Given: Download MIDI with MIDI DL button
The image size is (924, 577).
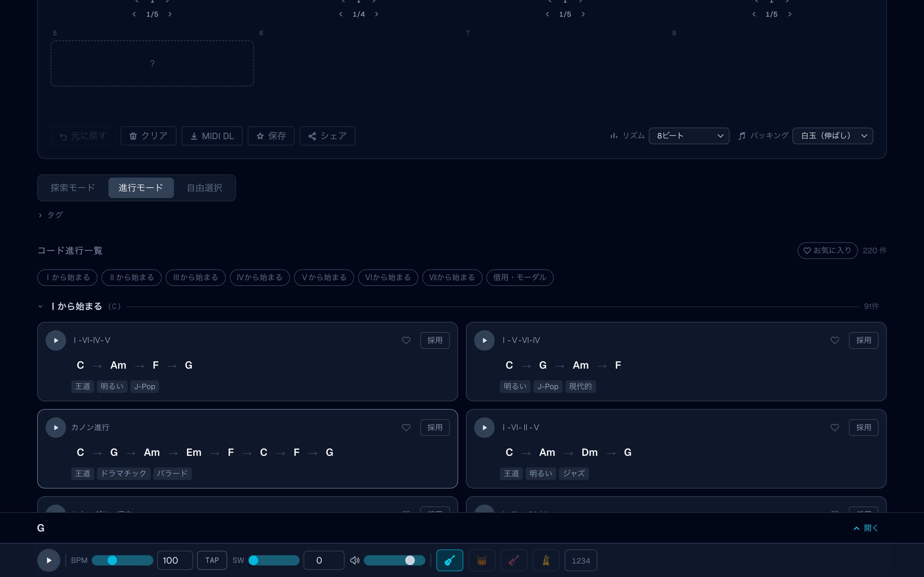Looking at the screenshot, I should pos(212,136).
